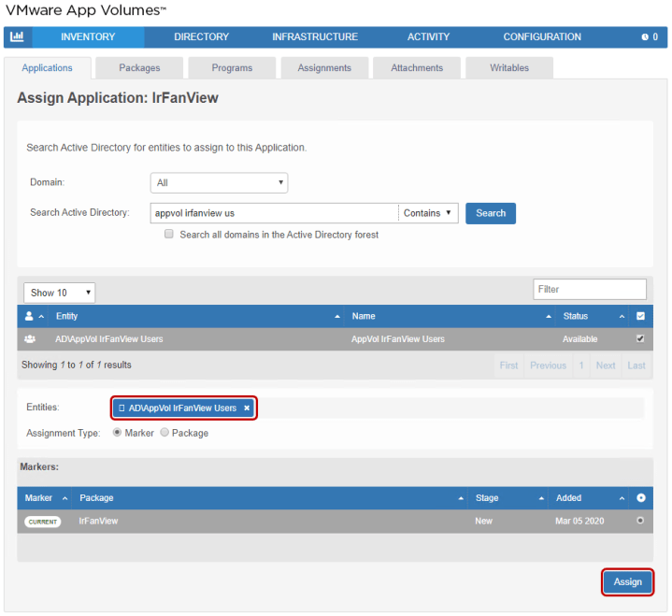Switch to the Packages tab
Image resolution: width=672 pixels, height=616 pixels.
click(x=139, y=68)
